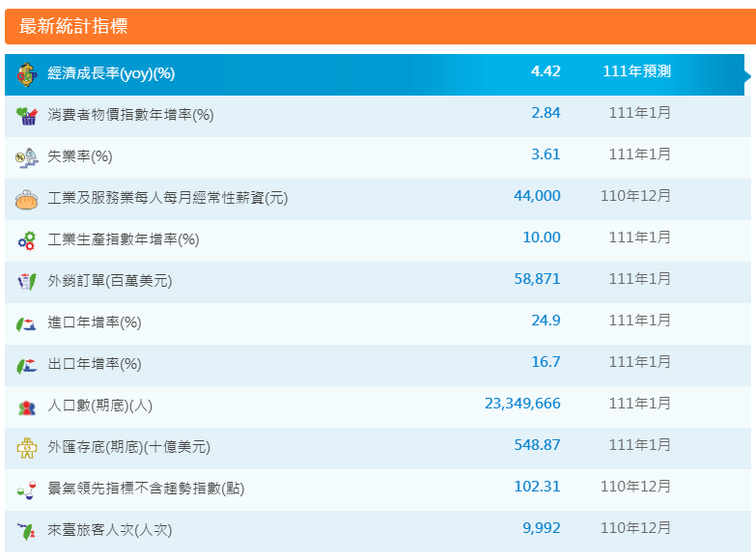Click the economic growth rate icon
The height and width of the screenshot is (560, 756).
tap(26, 73)
